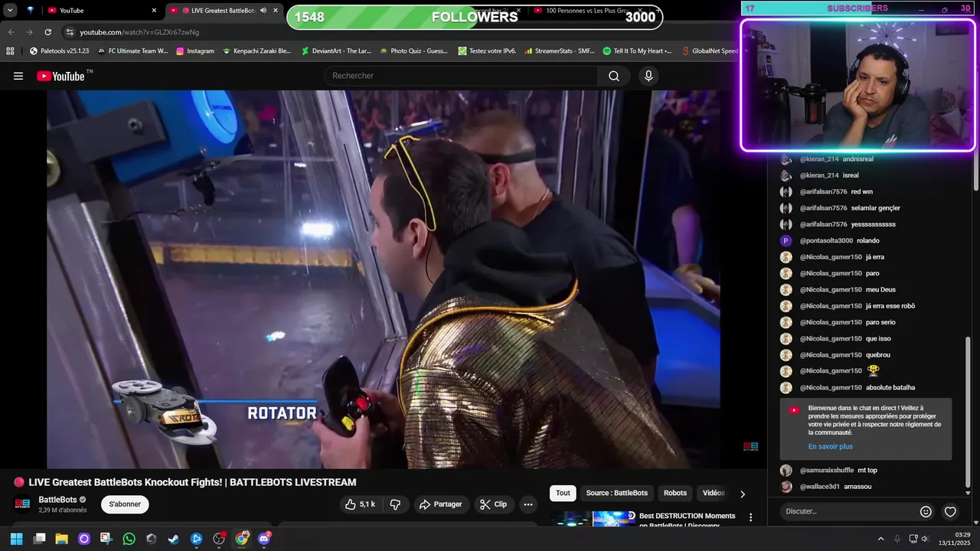Viewport: 980px width, 551px height.
Task: Open File Explorer from taskbar
Action: [x=61, y=539]
